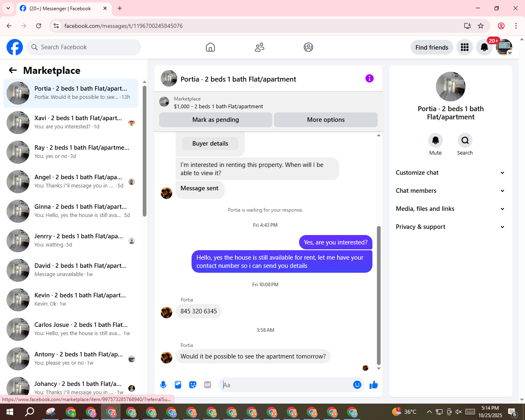
Task: Open the Facebook menu grid icon
Action: 465,47
